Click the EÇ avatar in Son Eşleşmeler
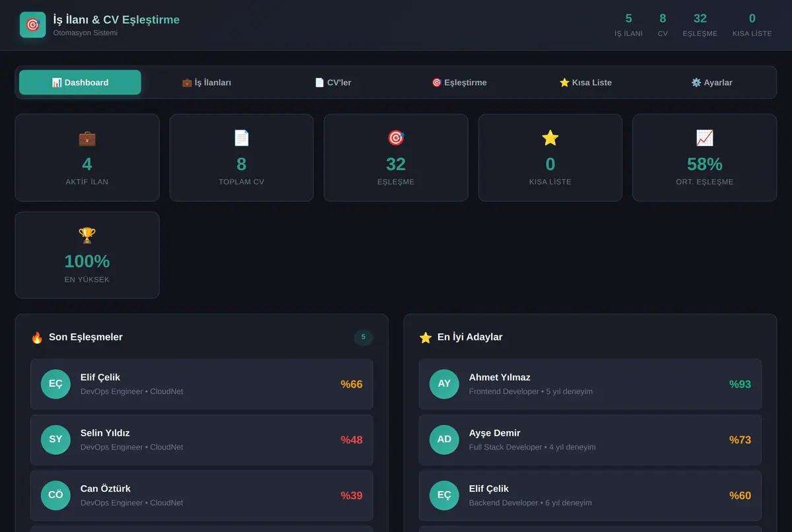This screenshot has width=792, height=532. point(55,384)
